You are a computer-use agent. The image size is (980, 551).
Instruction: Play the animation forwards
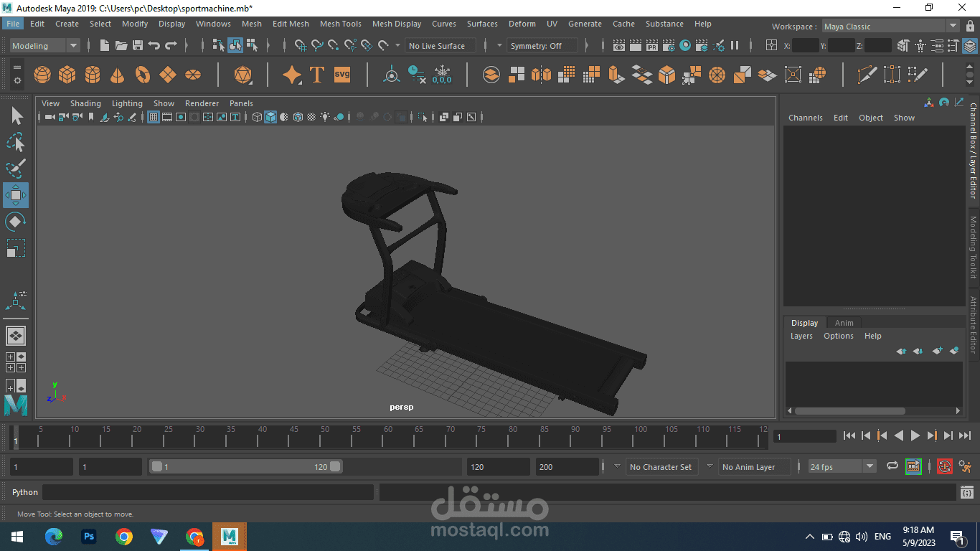click(915, 435)
